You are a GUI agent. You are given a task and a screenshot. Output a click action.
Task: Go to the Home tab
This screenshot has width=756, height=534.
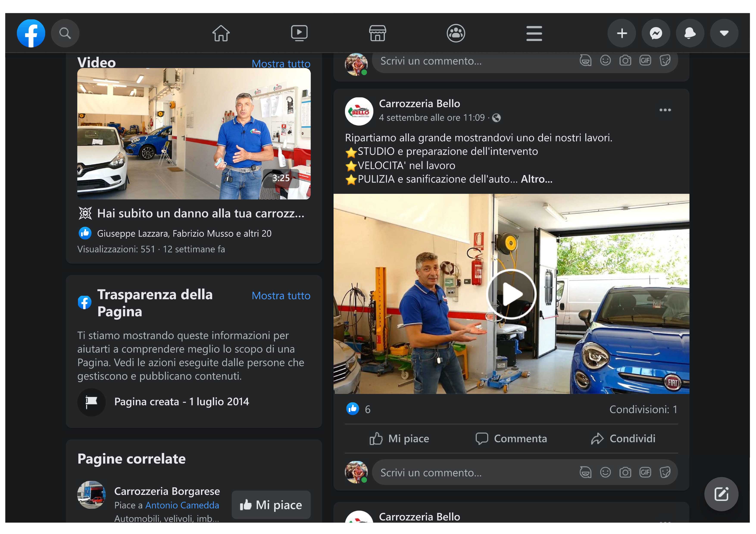221,33
